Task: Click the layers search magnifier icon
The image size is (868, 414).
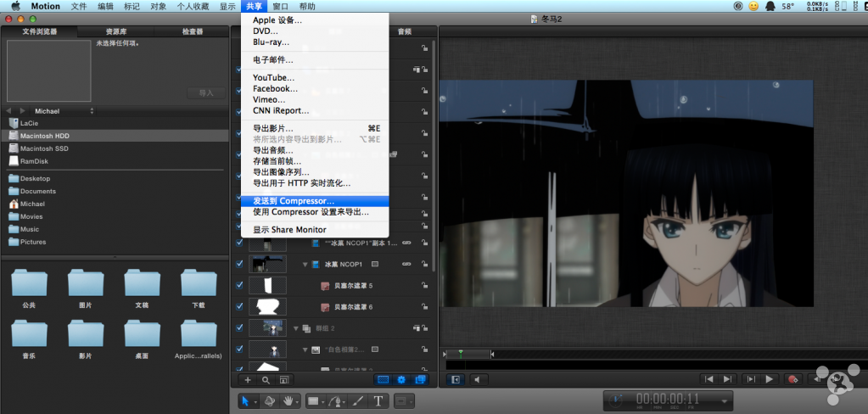Action: coord(266,380)
